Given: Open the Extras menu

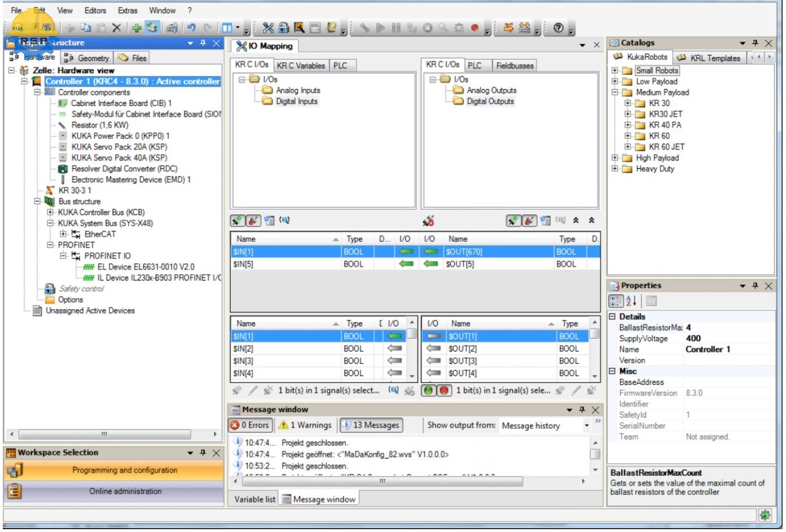Looking at the screenshot, I should point(128,10).
